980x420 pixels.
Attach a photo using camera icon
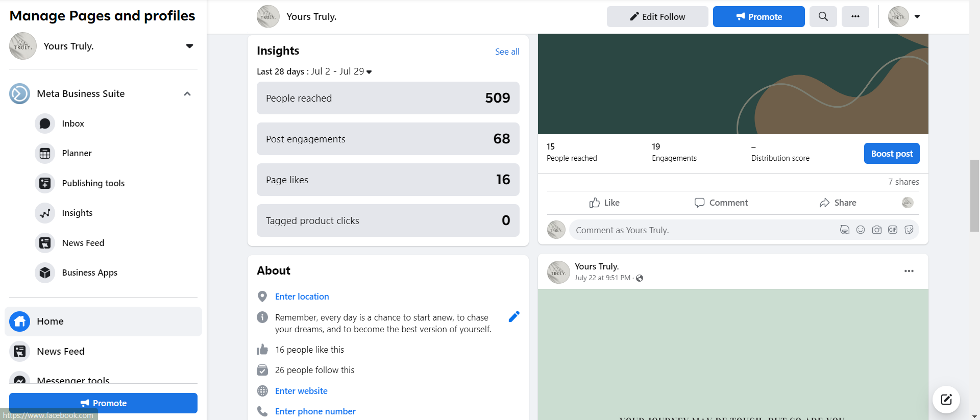[x=876, y=230]
